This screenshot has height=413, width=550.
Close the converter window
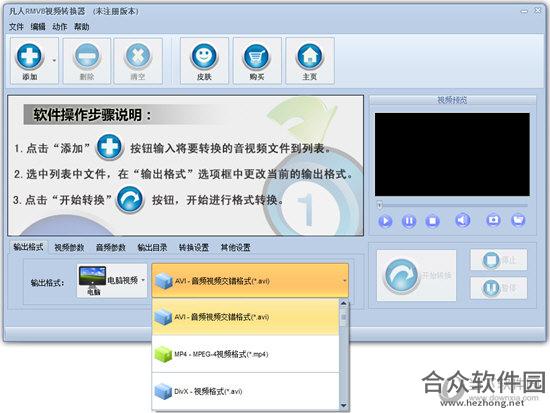pos(537,11)
